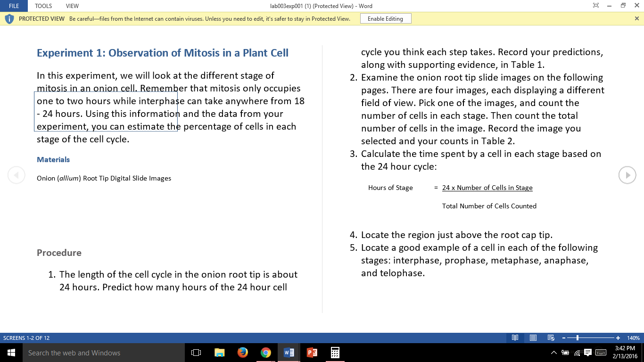Switch to PowerPoint in the taskbar

tap(312, 353)
